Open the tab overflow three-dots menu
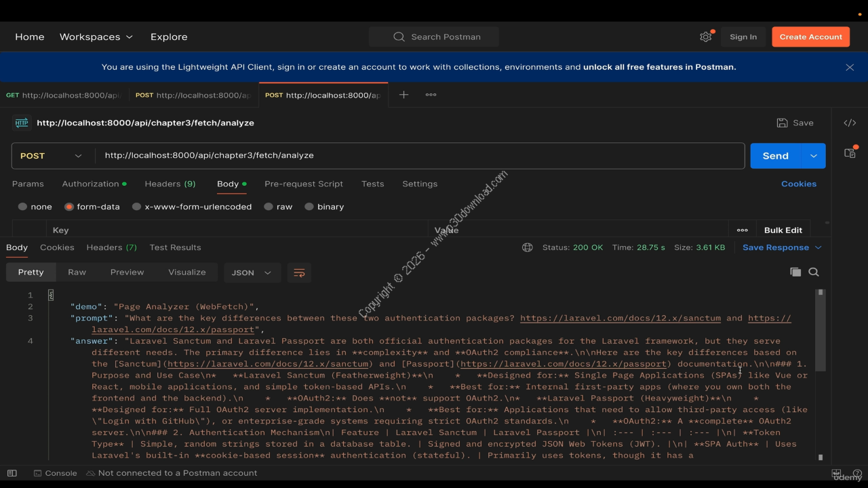 [431, 95]
